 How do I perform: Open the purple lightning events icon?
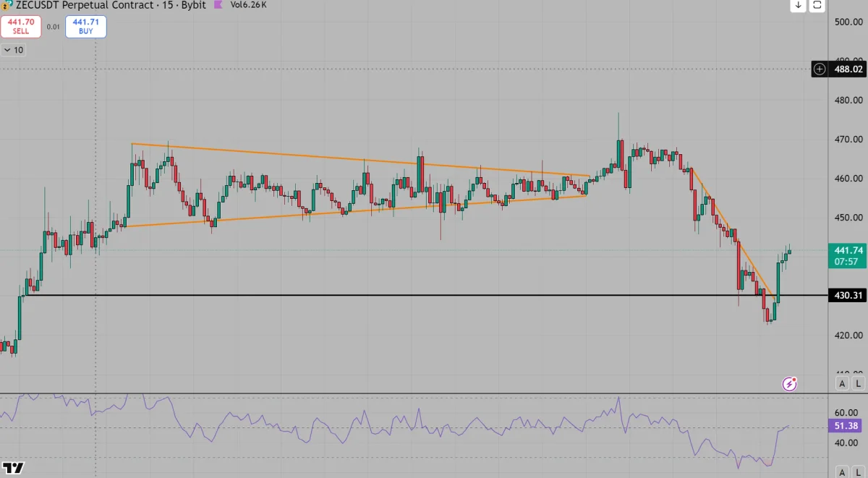790,384
